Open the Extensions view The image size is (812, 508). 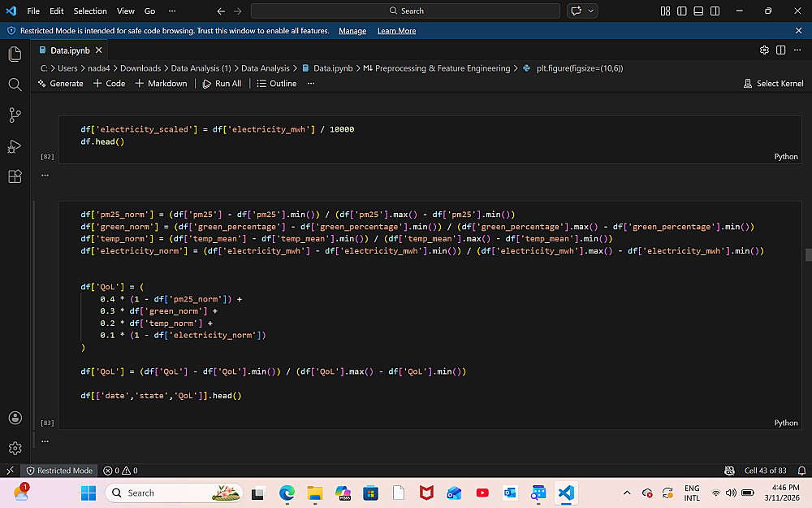pyautogui.click(x=15, y=176)
